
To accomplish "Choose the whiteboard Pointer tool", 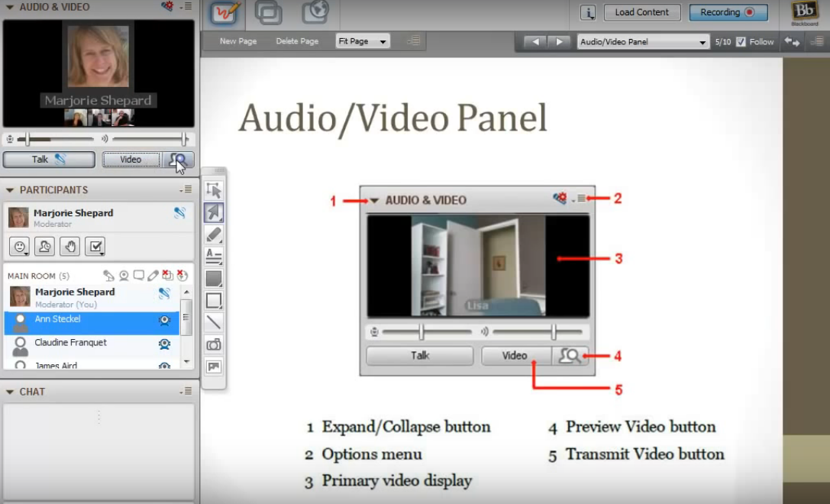I will [x=214, y=213].
